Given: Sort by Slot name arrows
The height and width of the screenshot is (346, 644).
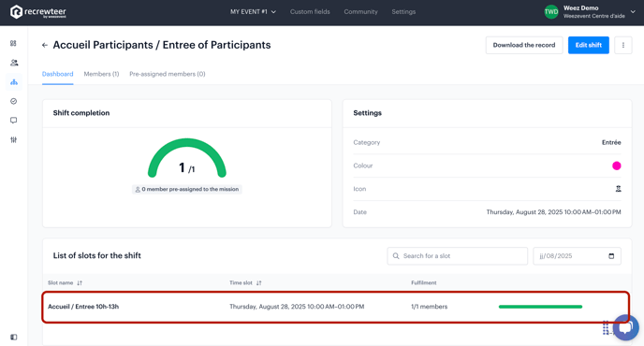Looking at the screenshot, I should coord(80,282).
